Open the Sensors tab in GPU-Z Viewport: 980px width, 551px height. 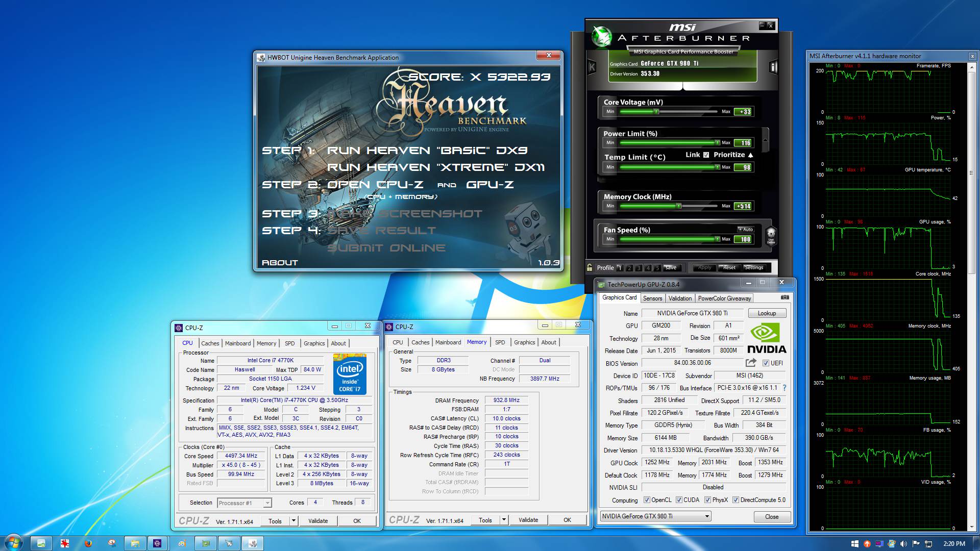click(652, 298)
